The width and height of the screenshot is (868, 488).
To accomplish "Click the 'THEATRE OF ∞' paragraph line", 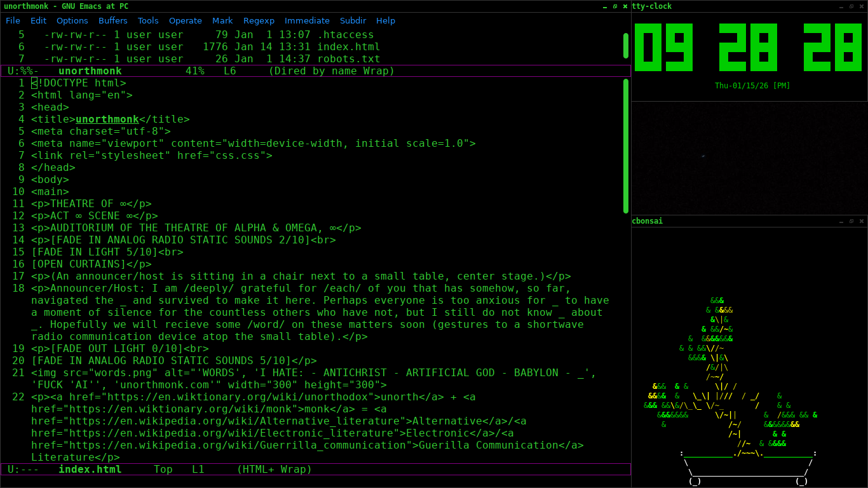I will pyautogui.click(x=92, y=204).
